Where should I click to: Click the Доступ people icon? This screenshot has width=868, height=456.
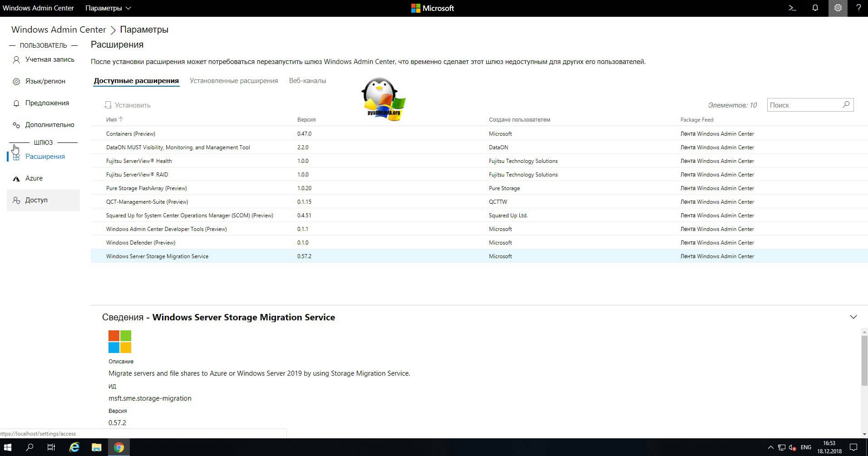pyautogui.click(x=16, y=200)
